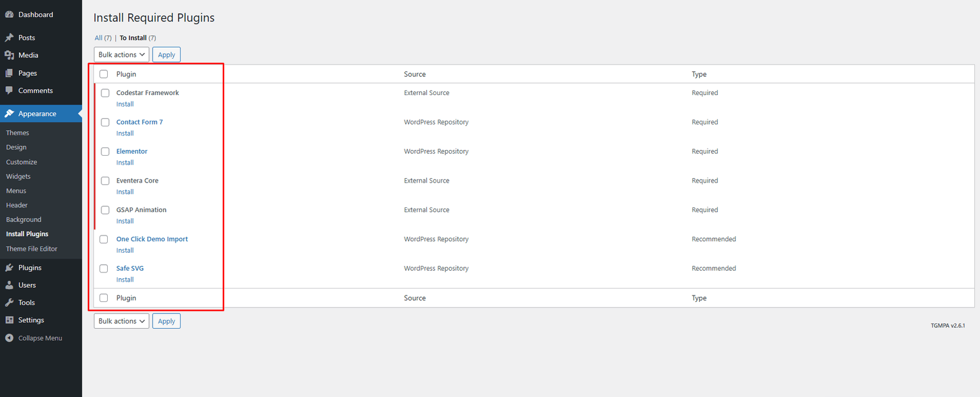Click the Comments bubble icon
Image resolution: width=980 pixels, height=397 pixels.
coord(9,91)
